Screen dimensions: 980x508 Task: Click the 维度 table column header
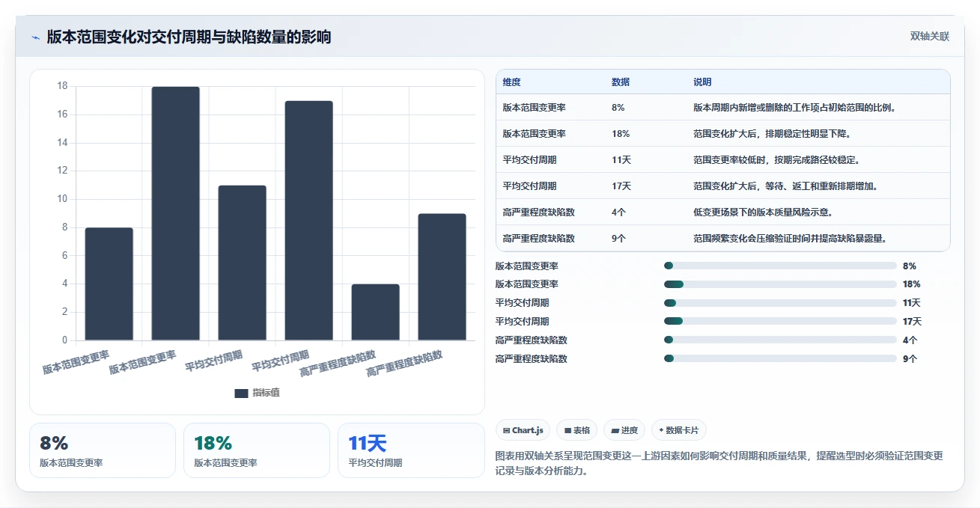[x=512, y=82]
